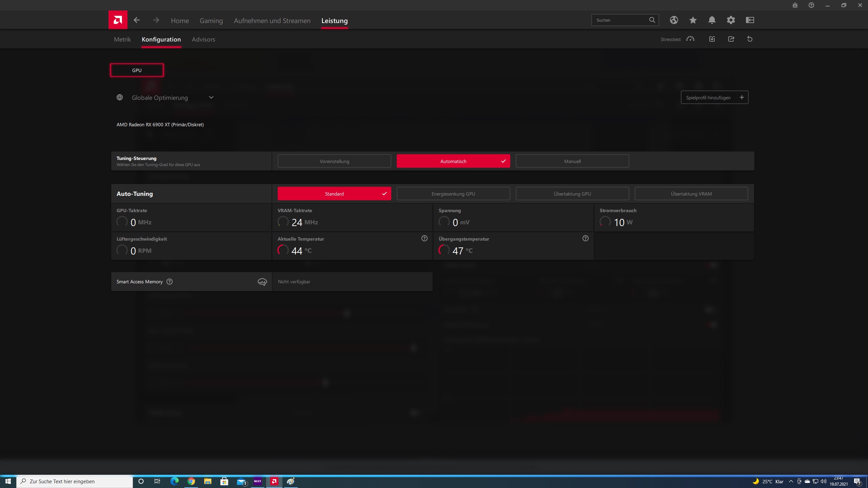Viewport: 868px width, 488px height.
Task: Expand the Globale Optimierung dropdown
Action: pyautogui.click(x=211, y=97)
